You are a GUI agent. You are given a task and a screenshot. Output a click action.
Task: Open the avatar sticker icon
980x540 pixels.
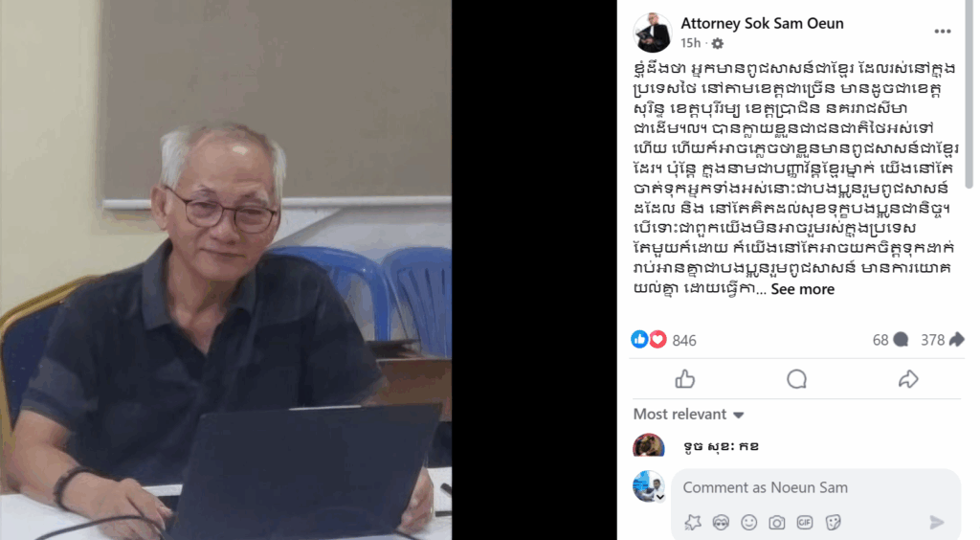(721, 522)
